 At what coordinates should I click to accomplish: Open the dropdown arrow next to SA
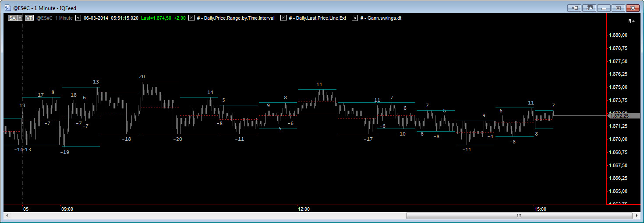click(20, 18)
